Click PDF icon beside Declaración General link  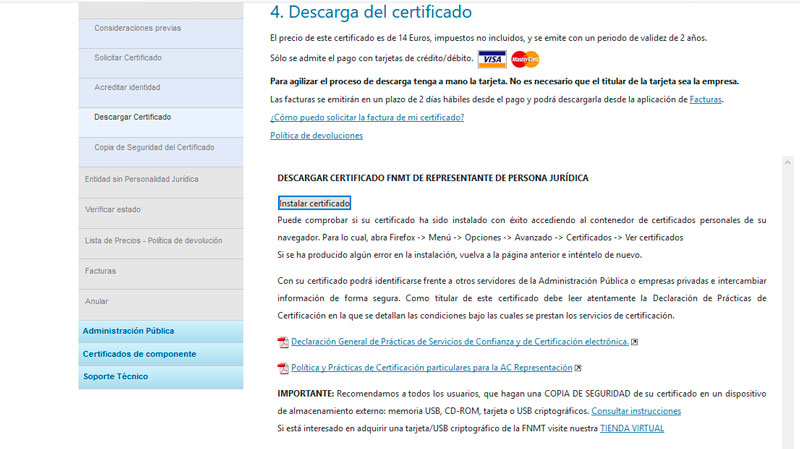(x=283, y=342)
